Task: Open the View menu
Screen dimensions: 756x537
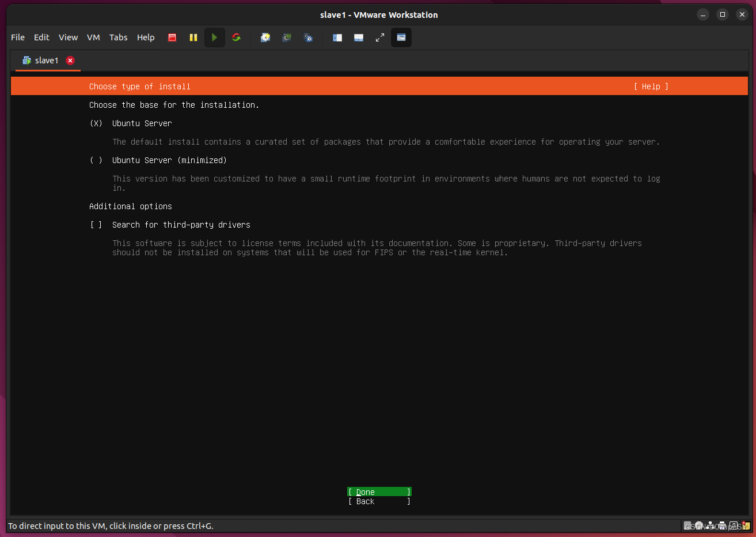Action: (x=68, y=37)
